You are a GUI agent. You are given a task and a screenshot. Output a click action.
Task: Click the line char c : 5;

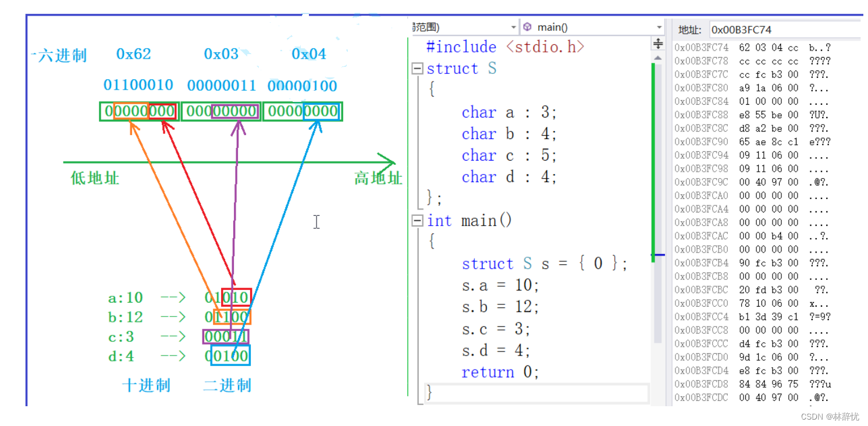tap(509, 155)
